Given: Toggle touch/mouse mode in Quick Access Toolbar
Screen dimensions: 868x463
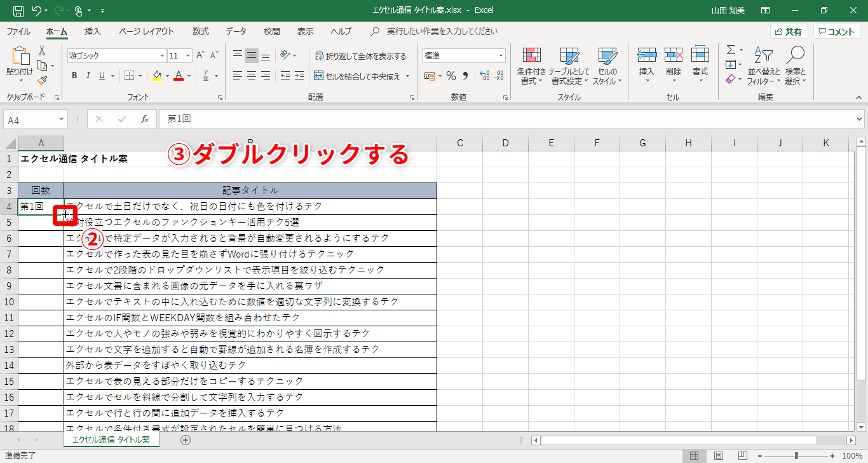Looking at the screenshot, I should pyautogui.click(x=79, y=11).
